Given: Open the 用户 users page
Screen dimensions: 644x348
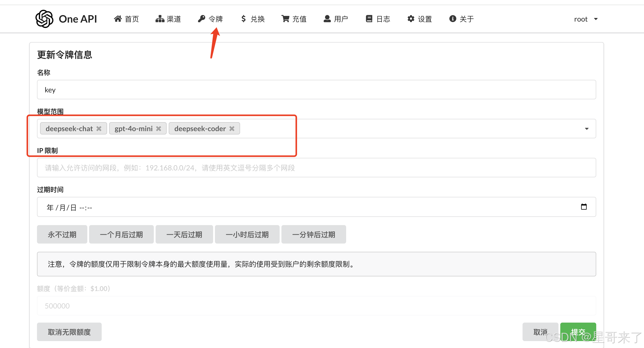Looking at the screenshot, I should point(336,19).
